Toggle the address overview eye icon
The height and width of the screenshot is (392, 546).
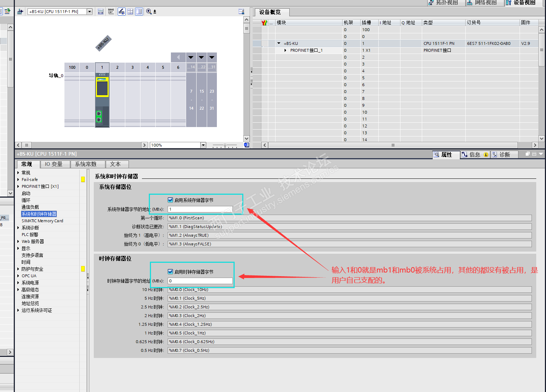122,12
